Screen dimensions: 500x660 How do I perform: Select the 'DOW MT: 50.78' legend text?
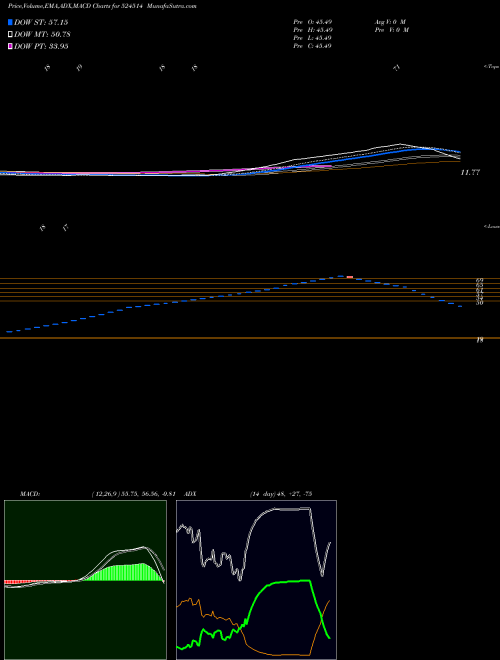(42, 35)
